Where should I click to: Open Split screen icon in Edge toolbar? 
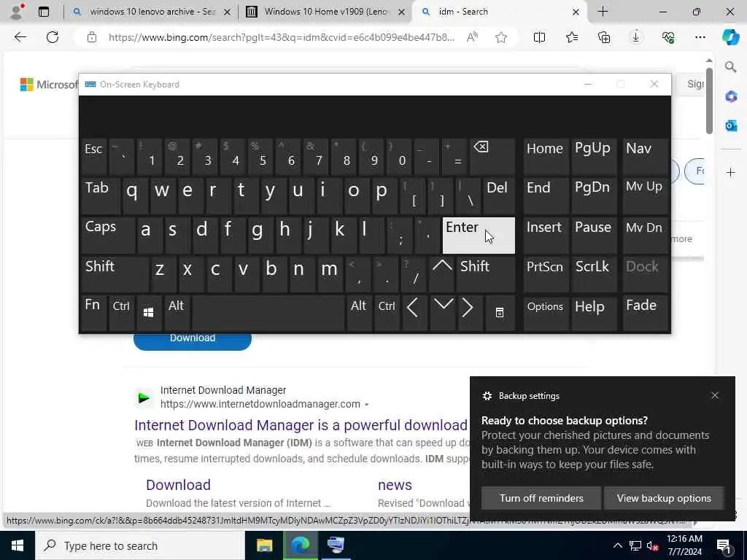[539, 37]
